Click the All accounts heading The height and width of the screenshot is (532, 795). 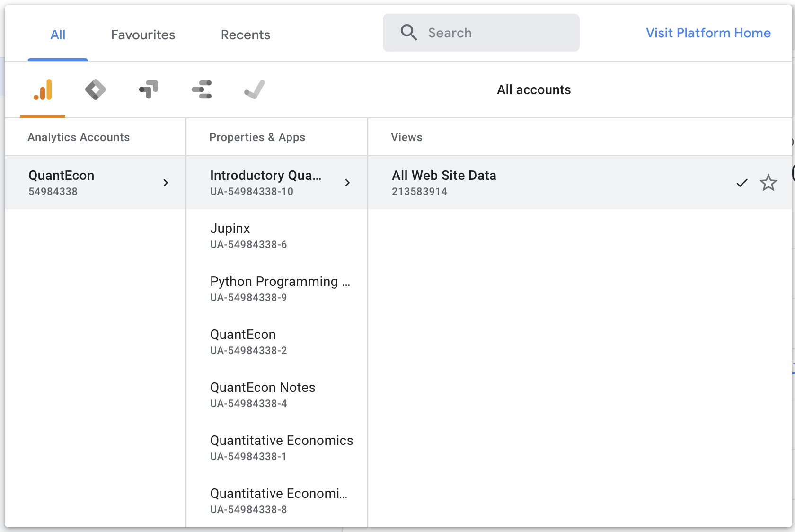pos(534,89)
